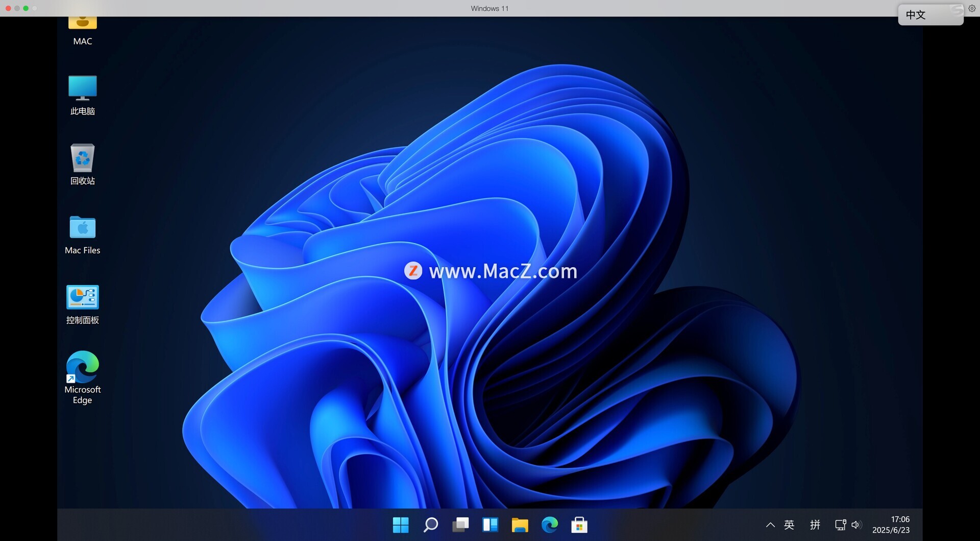The width and height of the screenshot is (980, 541).
Task: Show the Widgets panel from taskbar
Action: pyautogui.click(x=490, y=525)
